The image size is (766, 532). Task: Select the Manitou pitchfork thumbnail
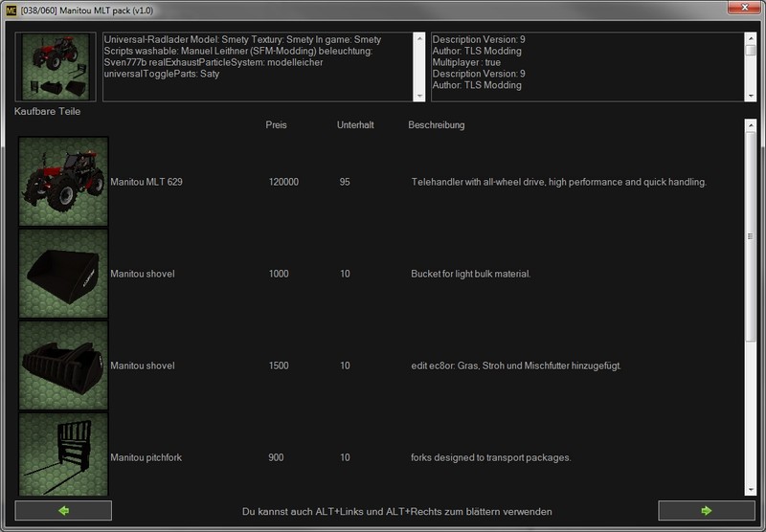(64, 454)
